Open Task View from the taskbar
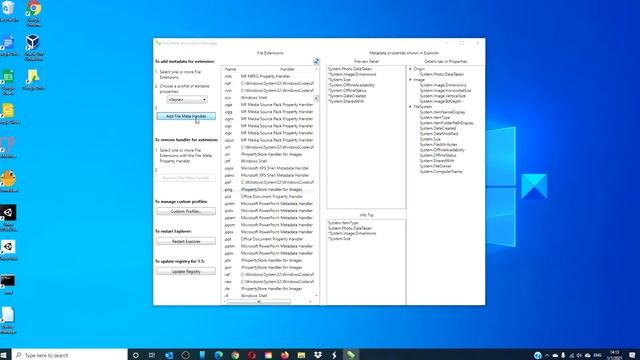640x360 pixels. [152, 355]
